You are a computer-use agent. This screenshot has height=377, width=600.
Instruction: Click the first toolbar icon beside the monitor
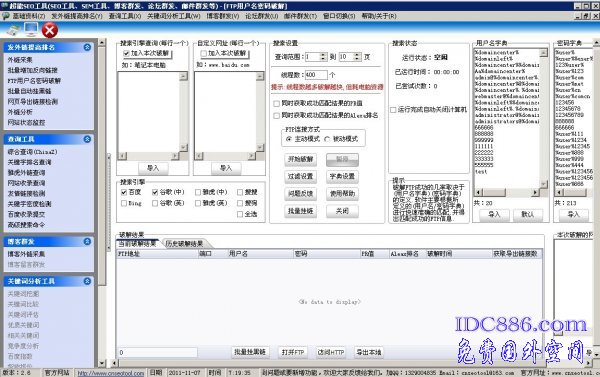13,31
